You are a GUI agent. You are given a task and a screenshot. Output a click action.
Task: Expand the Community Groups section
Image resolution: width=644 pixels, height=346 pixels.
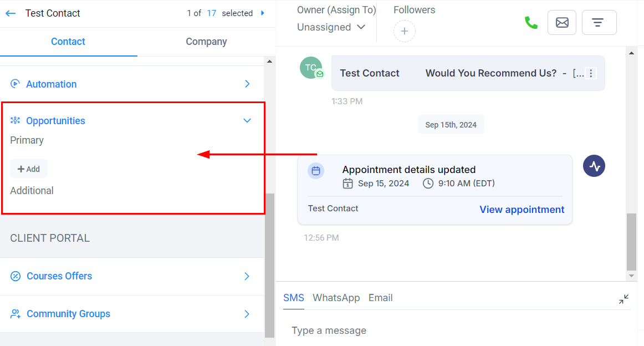click(x=247, y=314)
